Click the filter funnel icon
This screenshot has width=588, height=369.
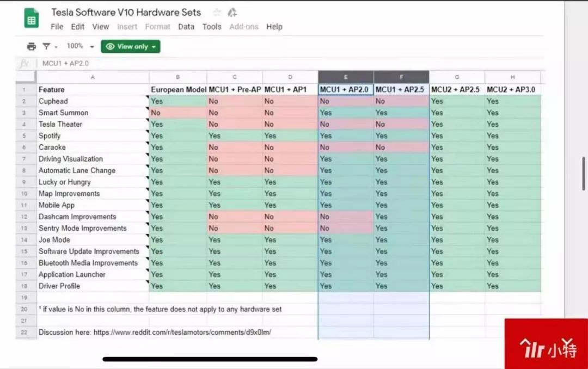pos(47,47)
